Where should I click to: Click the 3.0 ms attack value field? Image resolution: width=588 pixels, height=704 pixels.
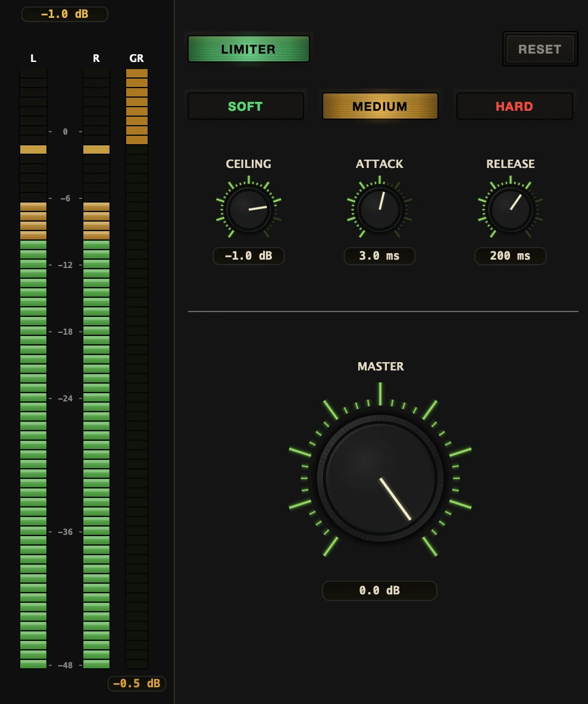[380, 256]
